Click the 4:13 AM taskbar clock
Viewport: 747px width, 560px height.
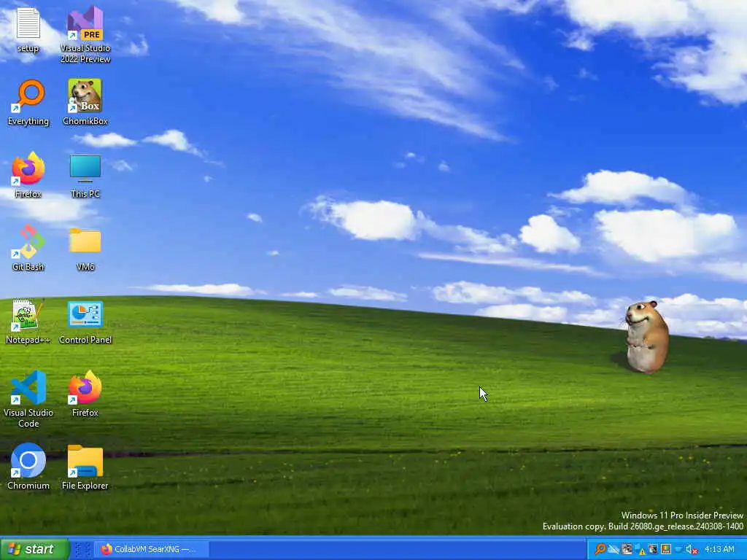click(x=719, y=549)
